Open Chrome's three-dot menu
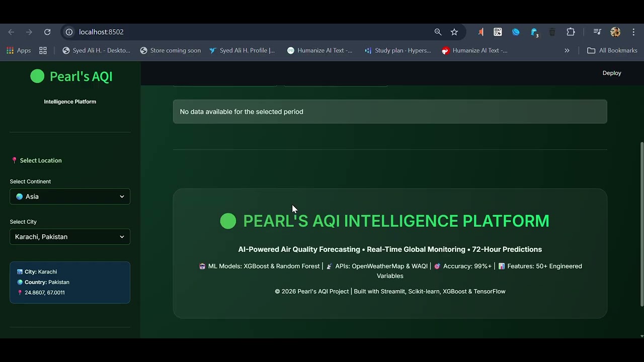The width and height of the screenshot is (644, 362). pos(633,32)
